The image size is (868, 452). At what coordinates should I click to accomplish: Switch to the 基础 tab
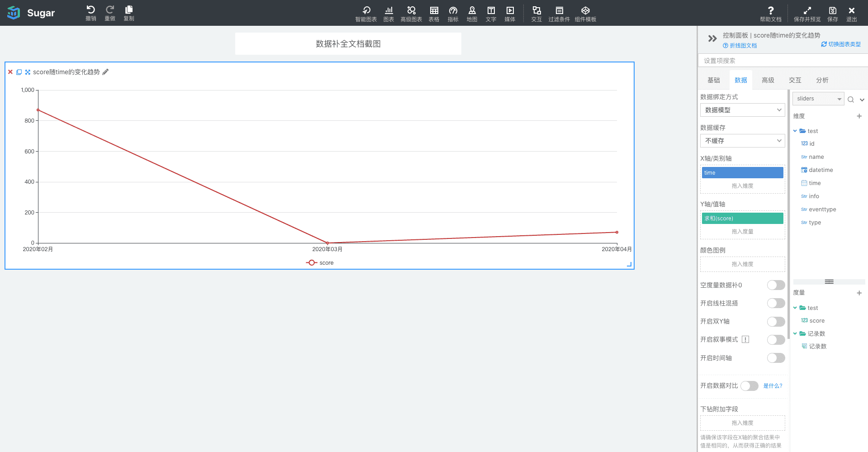click(x=714, y=80)
